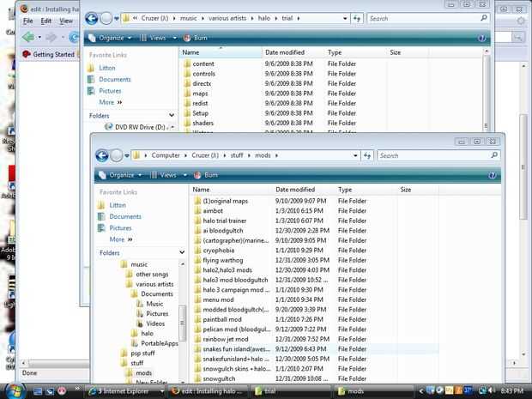
Task: Open Edit menu in the Firefox window
Action: 45,21
